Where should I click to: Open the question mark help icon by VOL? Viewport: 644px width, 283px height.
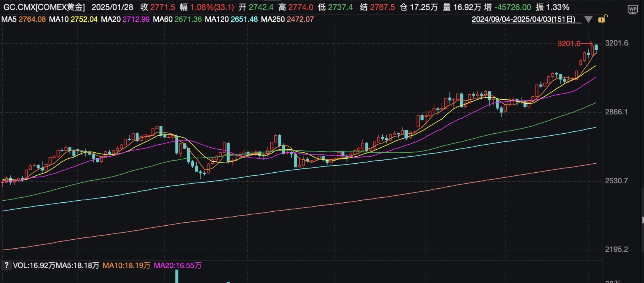pos(6,265)
